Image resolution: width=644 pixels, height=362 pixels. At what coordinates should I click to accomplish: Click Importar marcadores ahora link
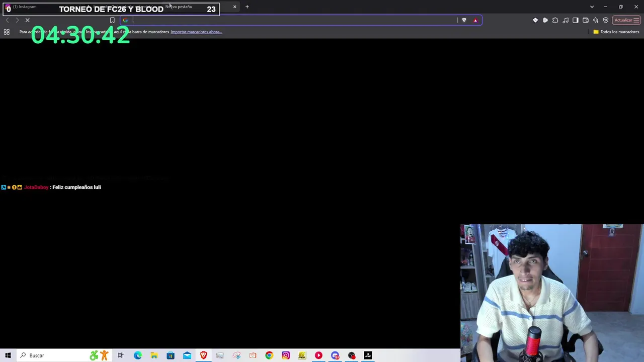click(x=196, y=32)
